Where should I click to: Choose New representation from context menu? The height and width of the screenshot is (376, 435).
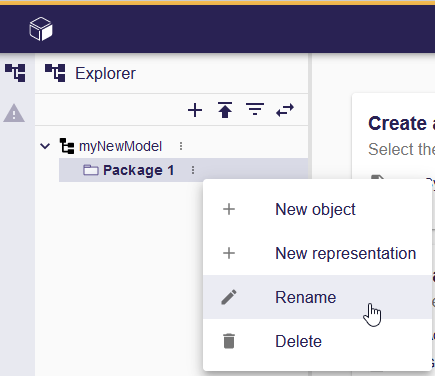[317, 253]
